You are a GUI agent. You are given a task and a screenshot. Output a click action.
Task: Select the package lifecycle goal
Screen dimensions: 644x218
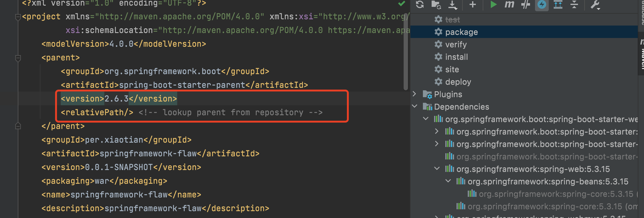point(461,32)
